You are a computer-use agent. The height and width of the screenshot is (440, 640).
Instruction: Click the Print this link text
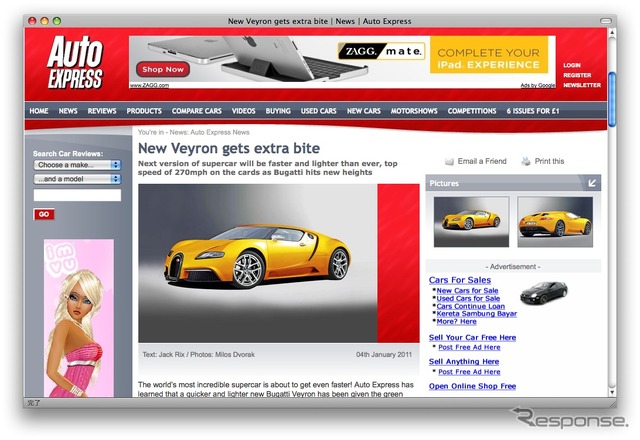pyautogui.click(x=549, y=161)
